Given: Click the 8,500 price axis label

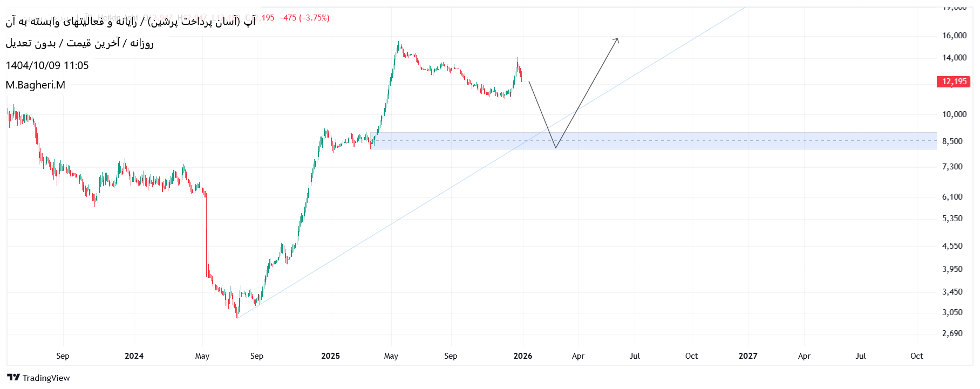Looking at the screenshot, I should (952, 141).
